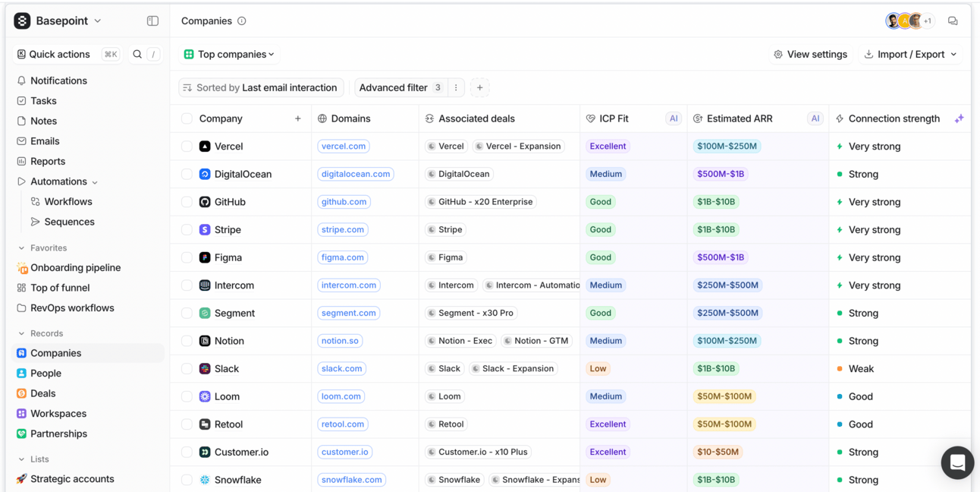
Task: Open the support chat bubble button
Action: pos(957,462)
